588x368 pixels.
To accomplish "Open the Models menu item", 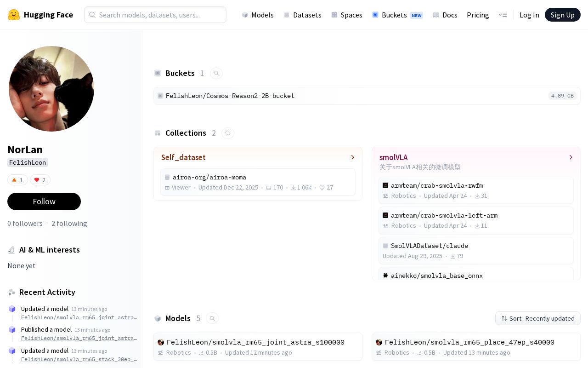I will coord(258,15).
